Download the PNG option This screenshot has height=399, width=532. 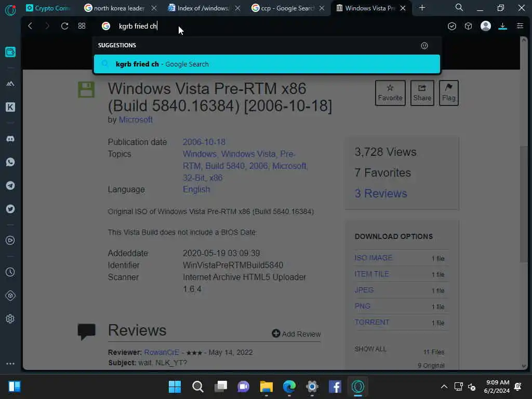pyautogui.click(x=362, y=306)
